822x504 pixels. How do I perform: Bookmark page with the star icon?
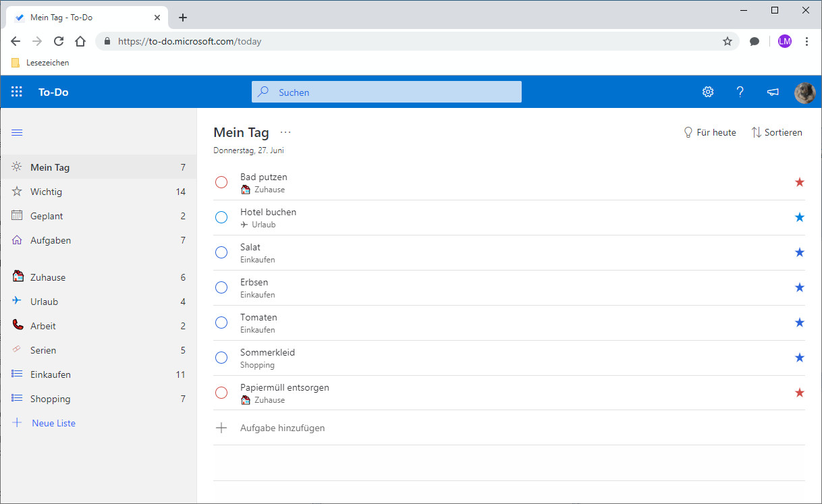[x=728, y=41]
